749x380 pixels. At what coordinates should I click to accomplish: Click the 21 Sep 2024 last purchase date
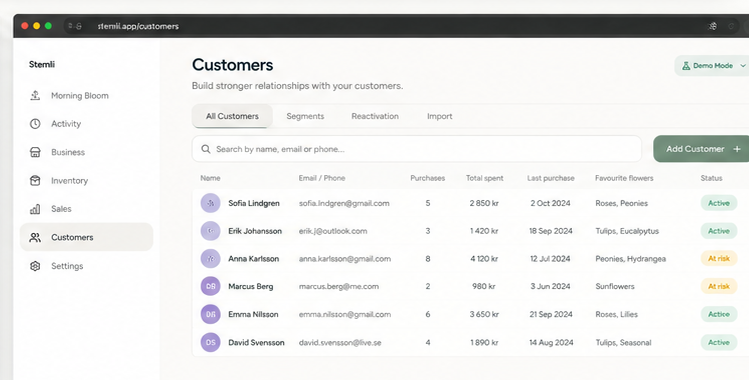tap(551, 314)
